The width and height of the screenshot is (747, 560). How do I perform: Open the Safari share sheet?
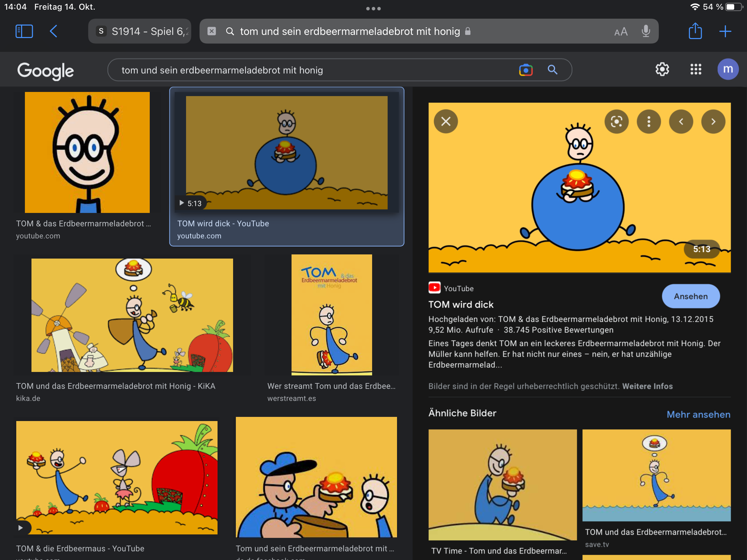pyautogui.click(x=695, y=31)
